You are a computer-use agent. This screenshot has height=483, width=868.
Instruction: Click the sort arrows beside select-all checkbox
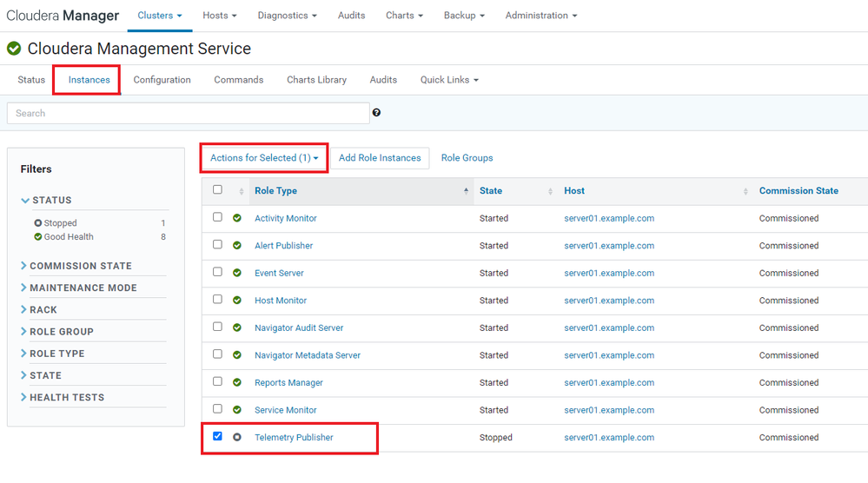[242, 191]
